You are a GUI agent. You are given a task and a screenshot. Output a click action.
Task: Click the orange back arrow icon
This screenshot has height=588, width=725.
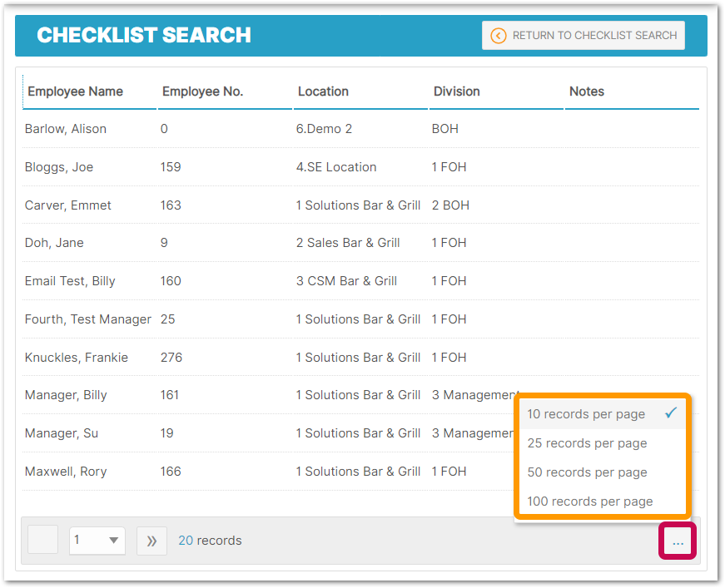(x=498, y=36)
